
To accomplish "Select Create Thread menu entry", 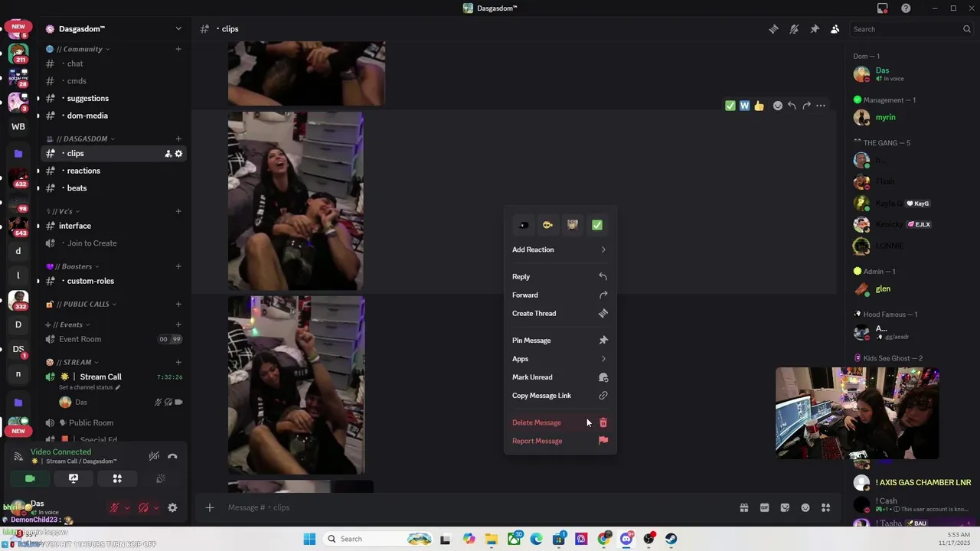I will pos(560,313).
